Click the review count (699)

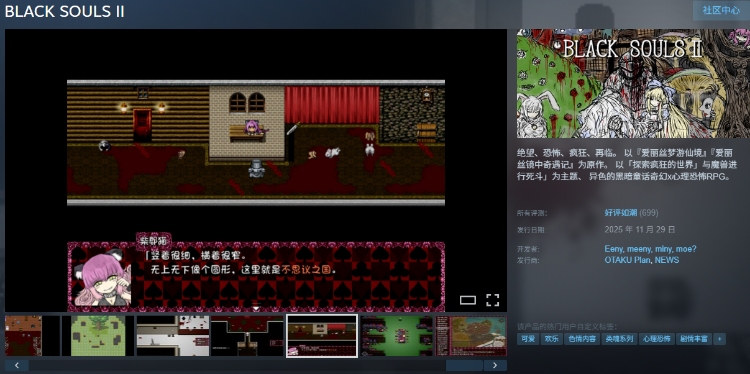(x=649, y=213)
